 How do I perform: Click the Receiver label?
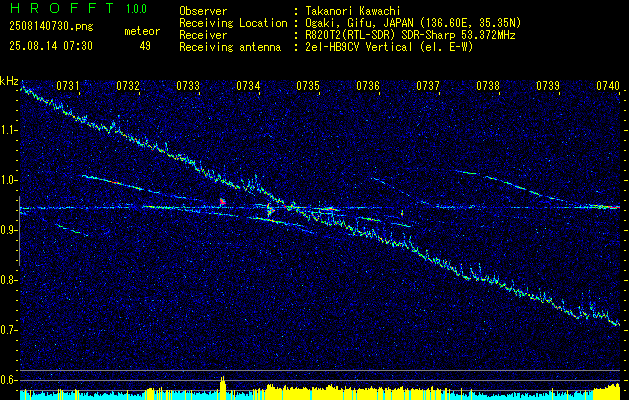[203, 35]
